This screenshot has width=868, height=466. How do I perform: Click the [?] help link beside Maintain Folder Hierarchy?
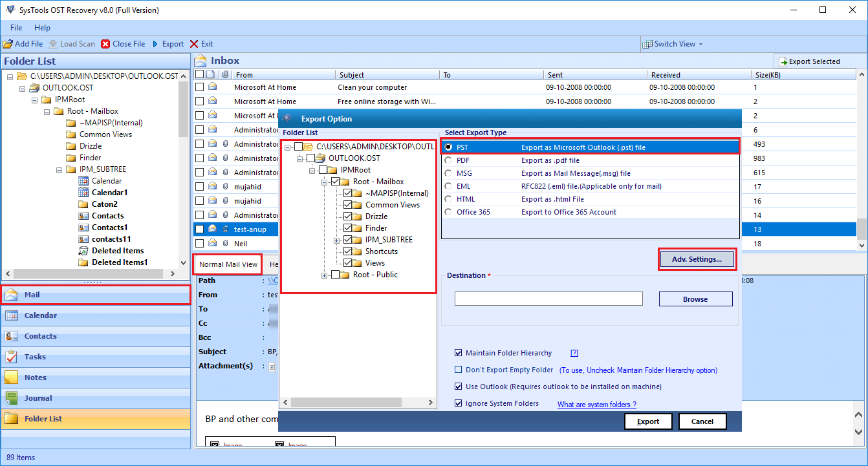tap(574, 353)
